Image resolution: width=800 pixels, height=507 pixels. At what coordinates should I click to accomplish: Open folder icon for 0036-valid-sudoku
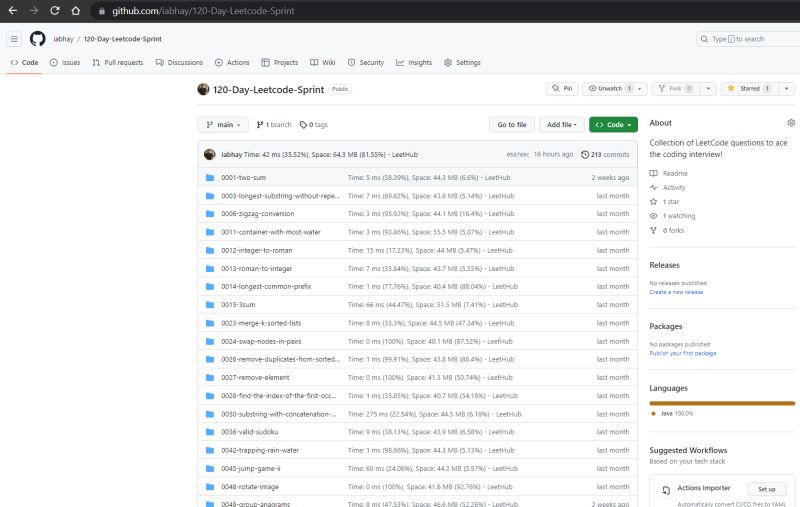210,432
